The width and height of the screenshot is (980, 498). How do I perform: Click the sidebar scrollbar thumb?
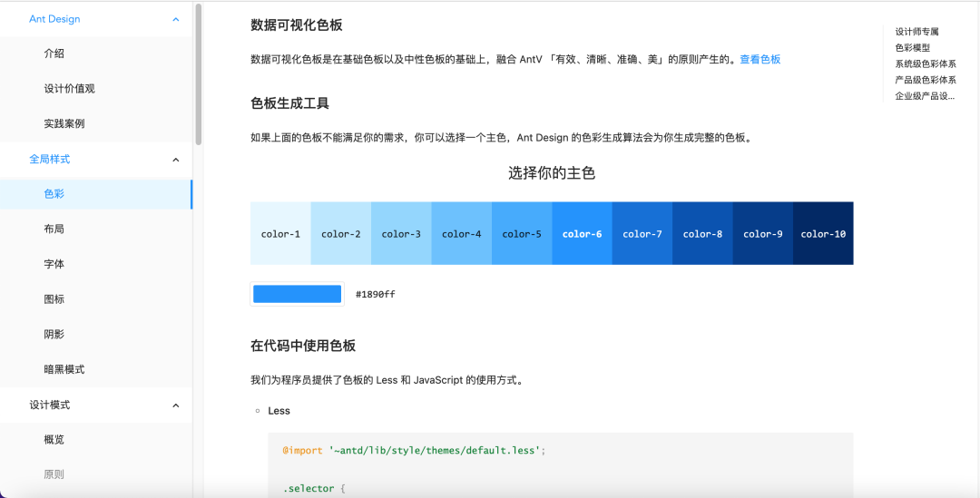tap(199, 73)
